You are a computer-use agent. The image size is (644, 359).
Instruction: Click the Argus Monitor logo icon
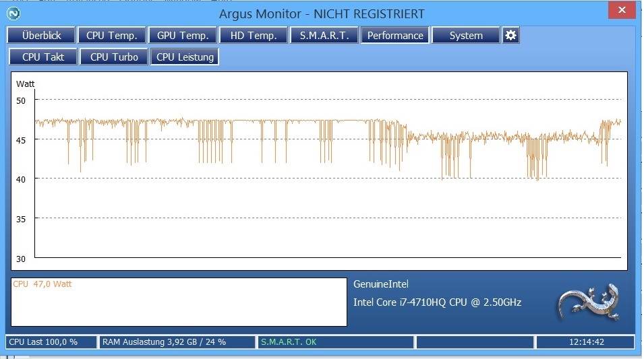point(13,13)
